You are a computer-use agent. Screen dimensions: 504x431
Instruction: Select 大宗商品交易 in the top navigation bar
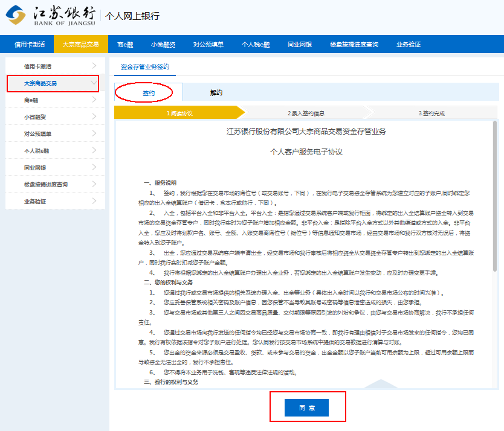81,44
